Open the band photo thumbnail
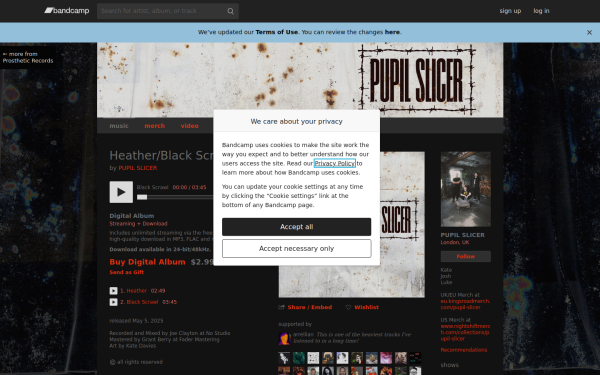 point(466,189)
